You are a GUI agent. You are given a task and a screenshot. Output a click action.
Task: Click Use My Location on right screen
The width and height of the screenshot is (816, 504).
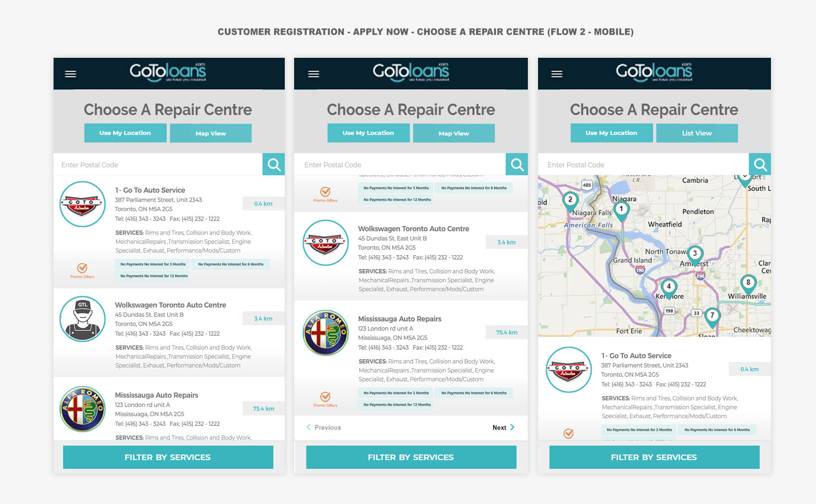click(x=612, y=133)
